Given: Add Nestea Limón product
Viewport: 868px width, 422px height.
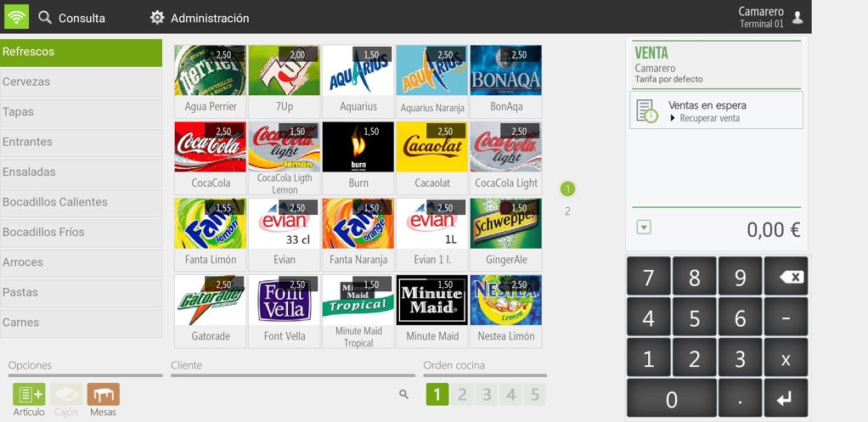Looking at the screenshot, I should tap(506, 312).
